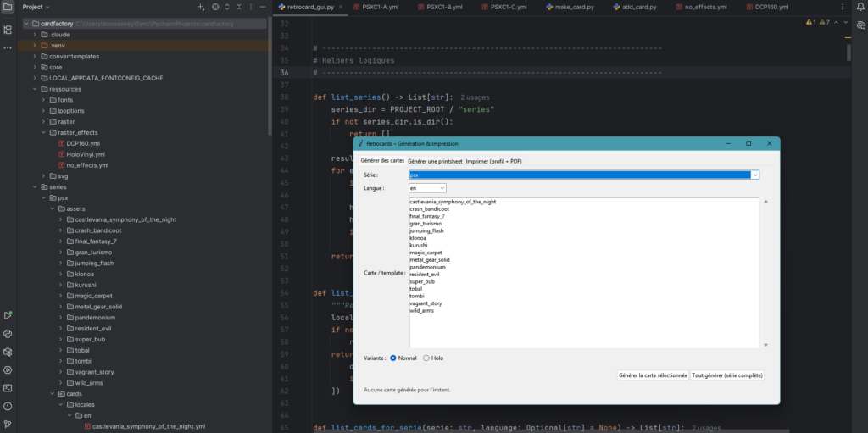
Task: Close the retrocard_gui.py editor tab
Action: tap(341, 7)
